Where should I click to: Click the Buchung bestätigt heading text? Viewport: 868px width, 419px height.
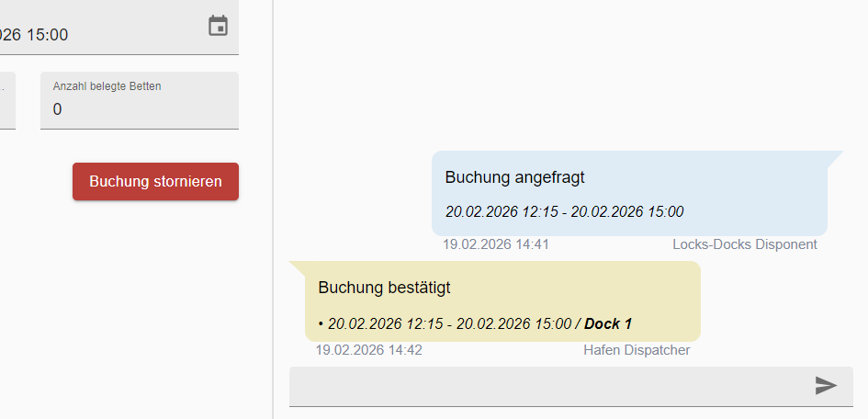tap(384, 288)
